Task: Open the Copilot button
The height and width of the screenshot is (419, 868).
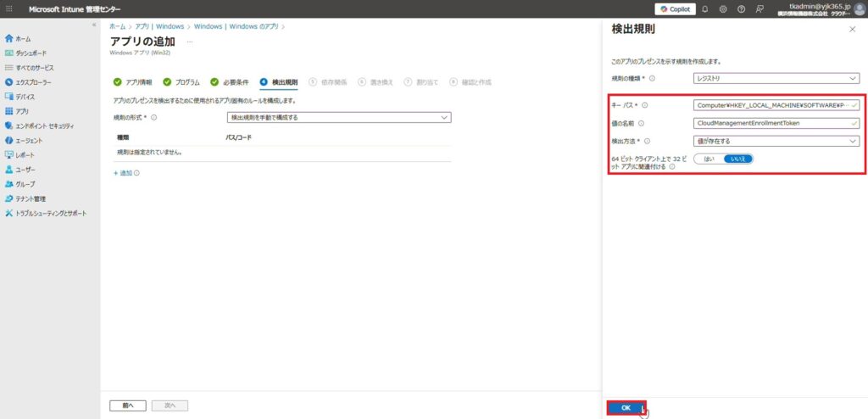Action: 675,8
